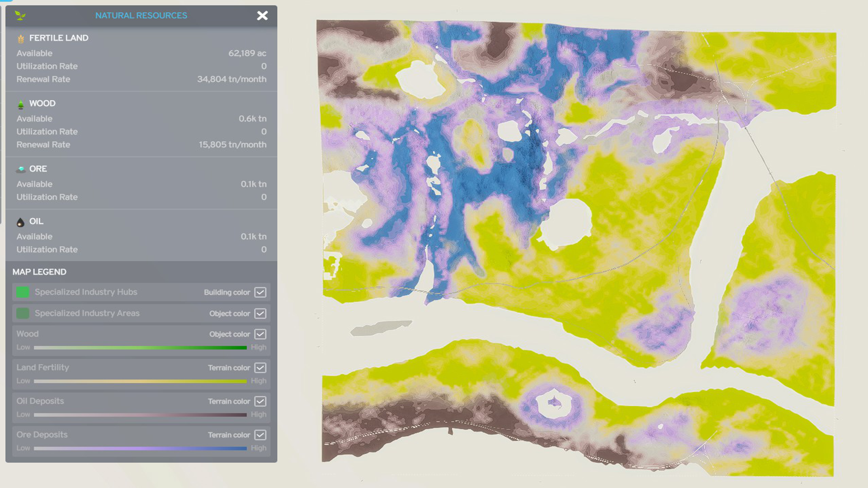Click the Land Fertility low-to-high gradient bar
Viewport: 868px width, 488px height.
click(141, 380)
